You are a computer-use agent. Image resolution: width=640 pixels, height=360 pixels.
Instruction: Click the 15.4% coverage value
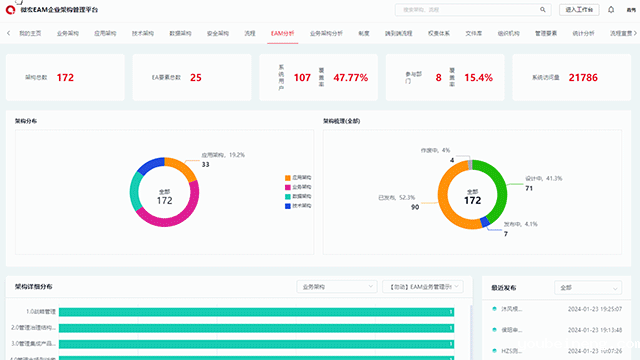click(478, 78)
